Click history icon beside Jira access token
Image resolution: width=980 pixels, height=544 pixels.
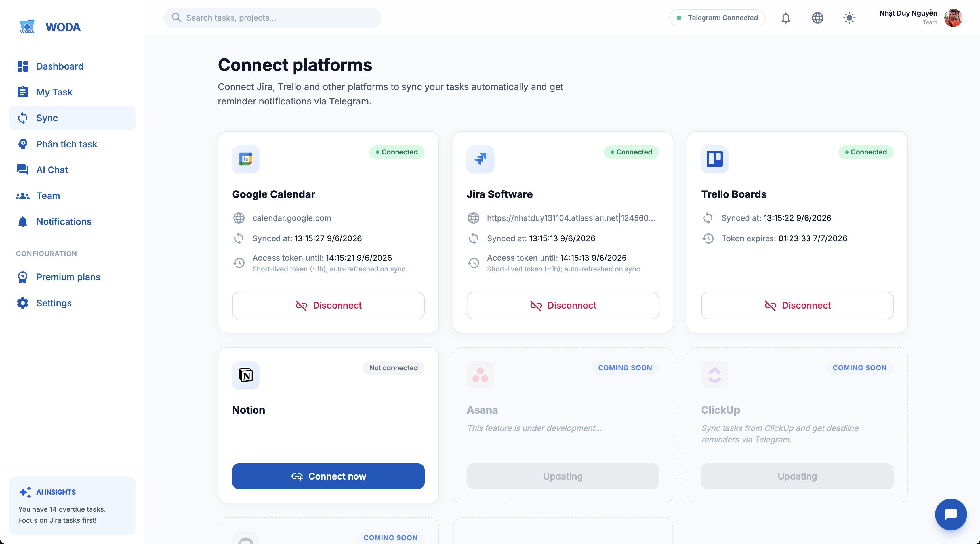473,263
